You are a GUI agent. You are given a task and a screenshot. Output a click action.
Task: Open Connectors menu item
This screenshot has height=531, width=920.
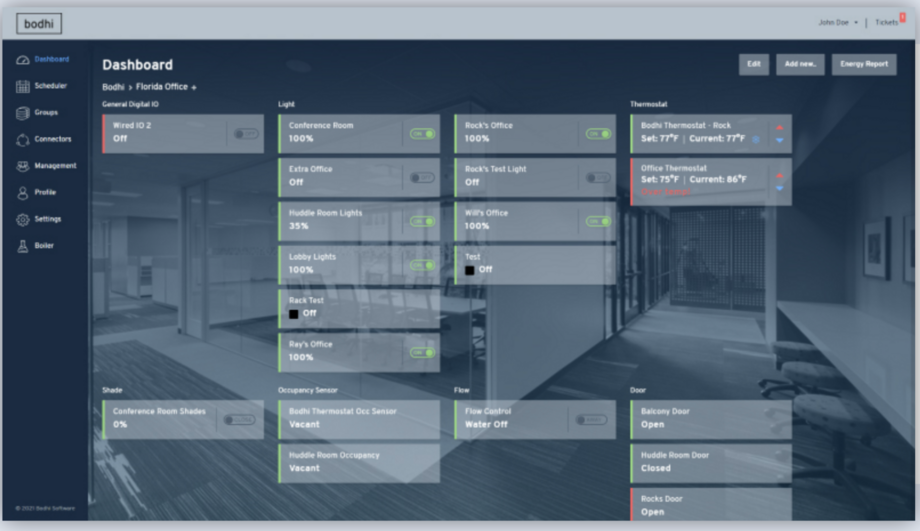[53, 139]
